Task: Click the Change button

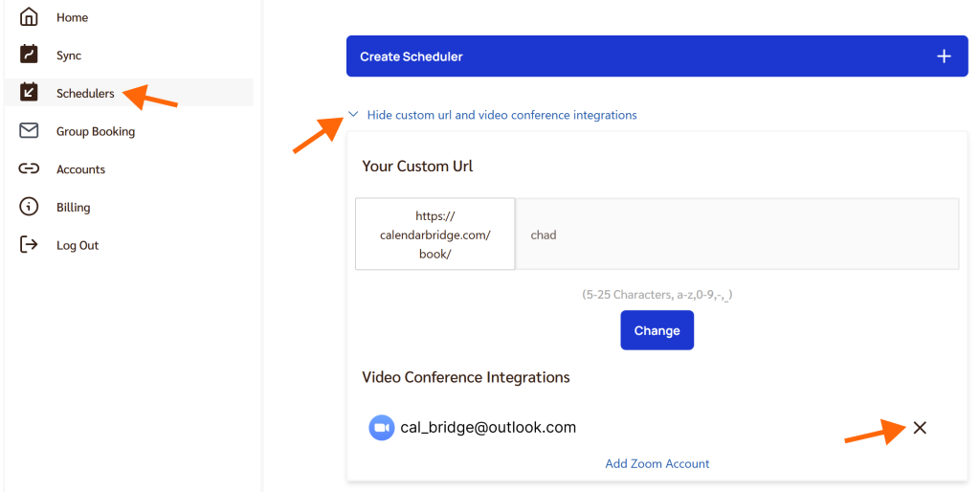Action: click(x=657, y=330)
